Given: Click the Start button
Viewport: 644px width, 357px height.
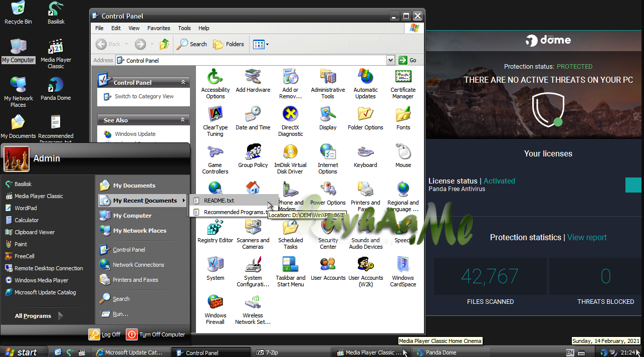Looking at the screenshot, I should [23, 352].
